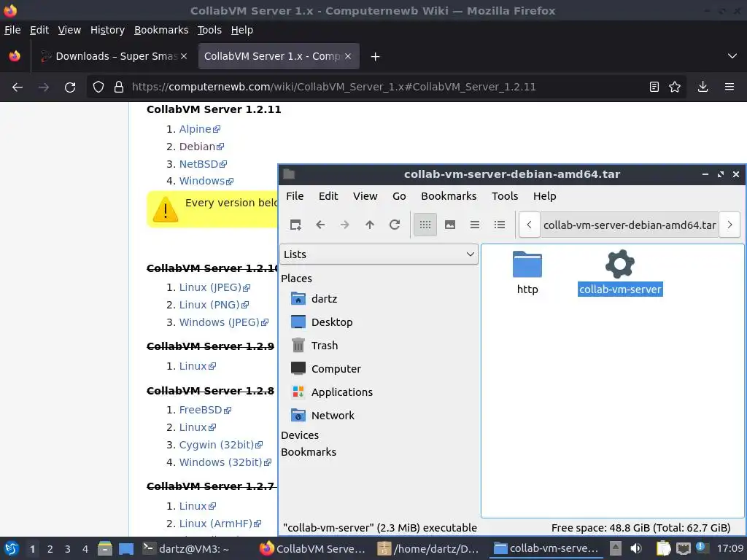Toggle Firefox reader view
This screenshot has height=560, width=747.
coord(654,87)
